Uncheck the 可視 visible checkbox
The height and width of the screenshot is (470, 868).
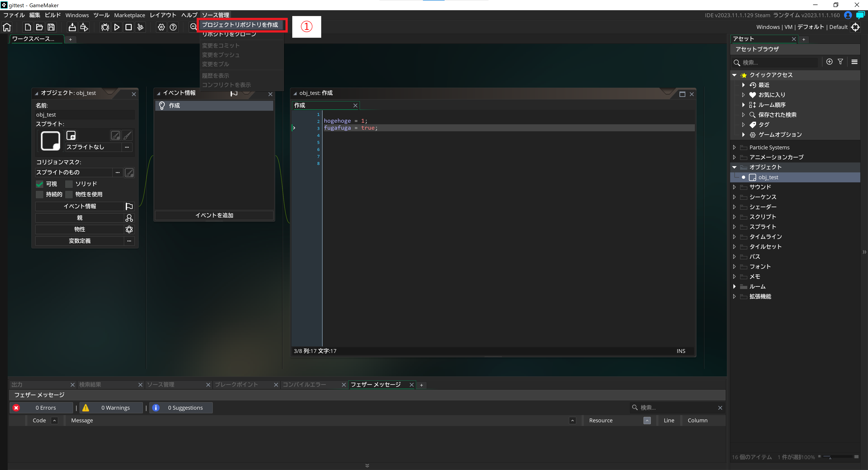(40, 184)
